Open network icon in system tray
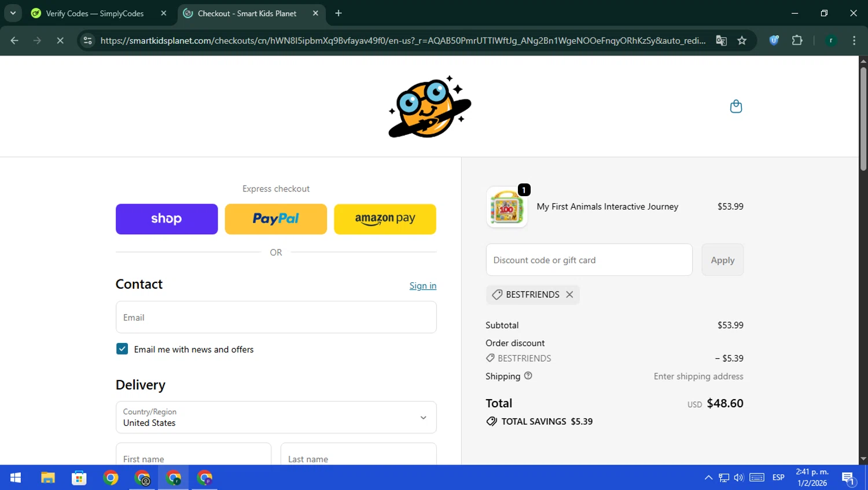This screenshot has height=490, width=868. pyautogui.click(x=724, y=478)
